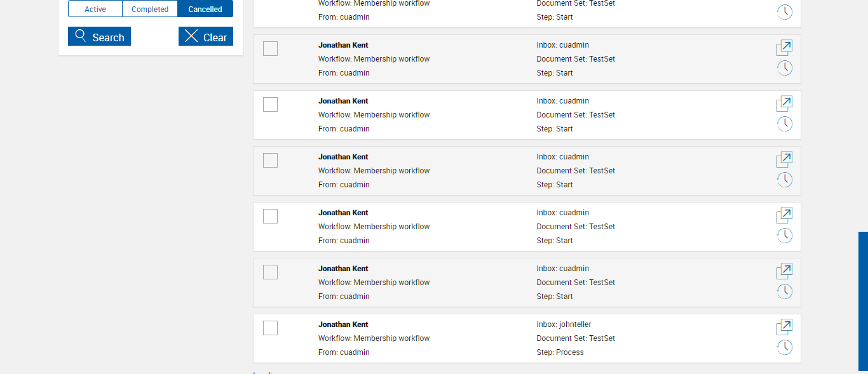Show history of second fully visible Jonathan Kent row
Screen dimensions: 868x374
pos(785,124)
